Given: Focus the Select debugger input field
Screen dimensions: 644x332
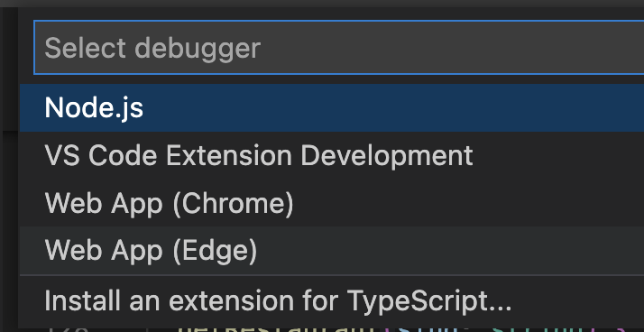Looking at the screenshot, I should (339, 47).
